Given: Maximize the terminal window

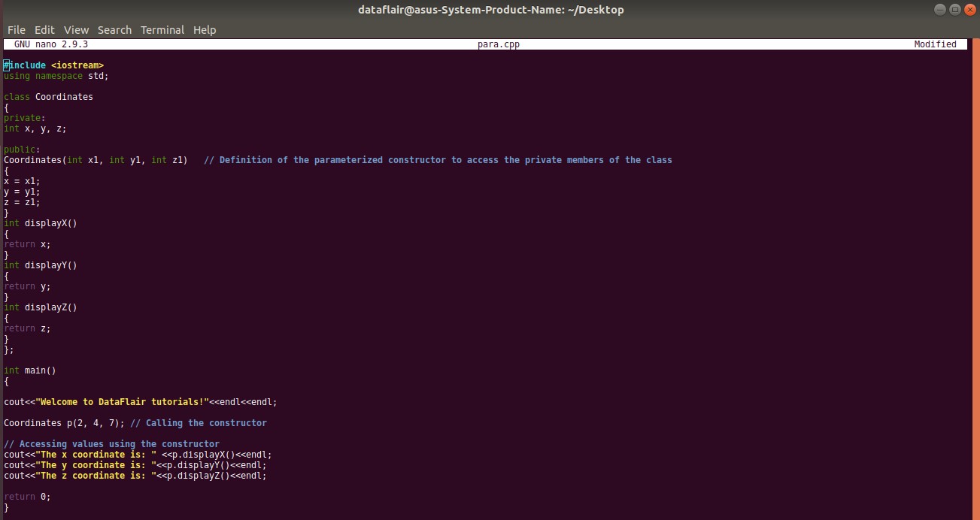Looking at the screenshot, I should point(954,9).
